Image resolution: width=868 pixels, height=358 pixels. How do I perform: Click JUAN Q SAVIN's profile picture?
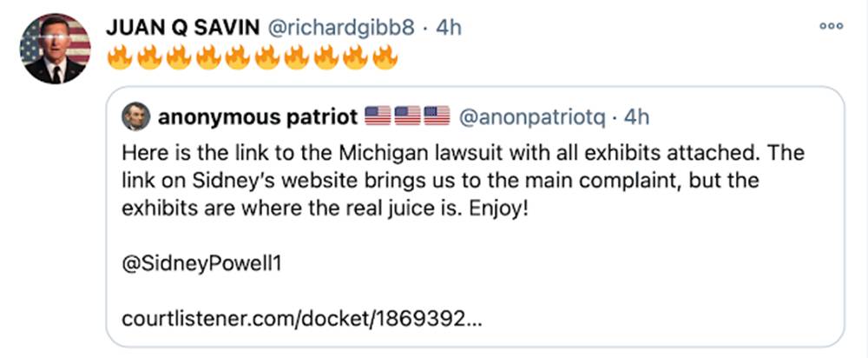[x=56, y=50]
